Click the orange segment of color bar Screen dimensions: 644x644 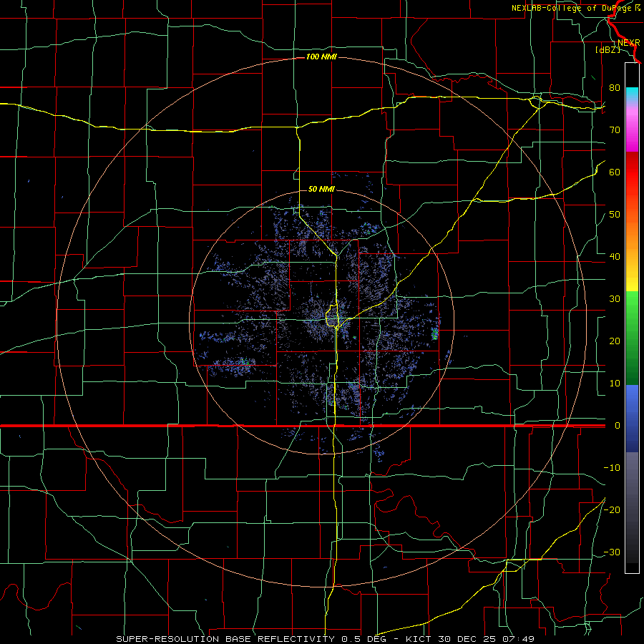(632, 238)
